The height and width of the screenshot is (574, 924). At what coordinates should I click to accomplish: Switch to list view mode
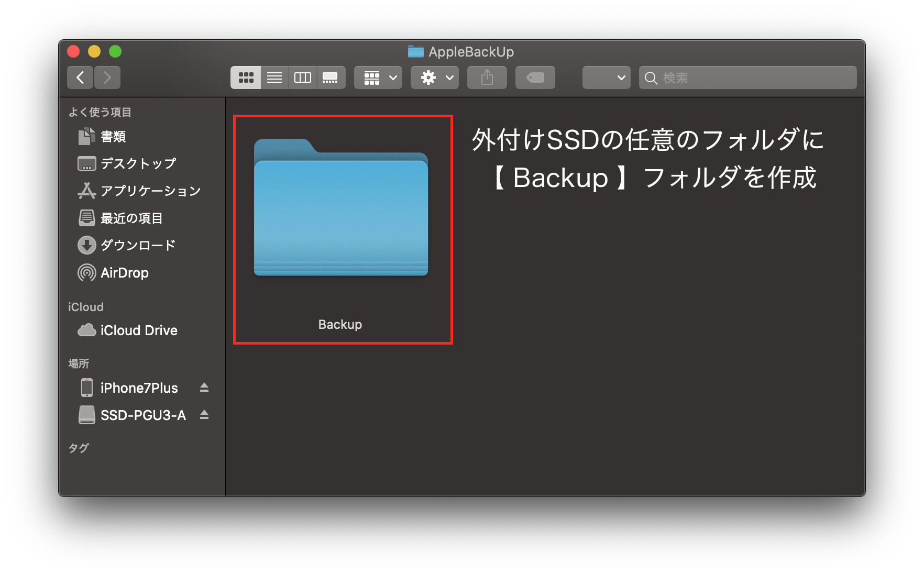tap(274, 78)
